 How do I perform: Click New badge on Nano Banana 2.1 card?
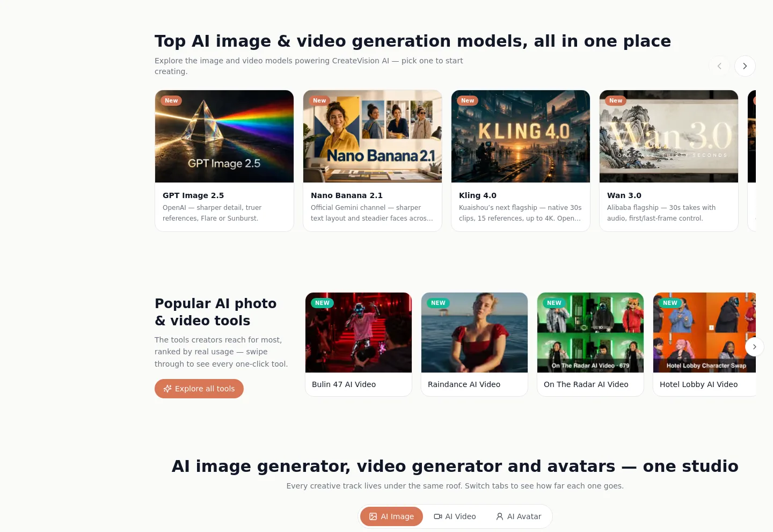point(319,100)
